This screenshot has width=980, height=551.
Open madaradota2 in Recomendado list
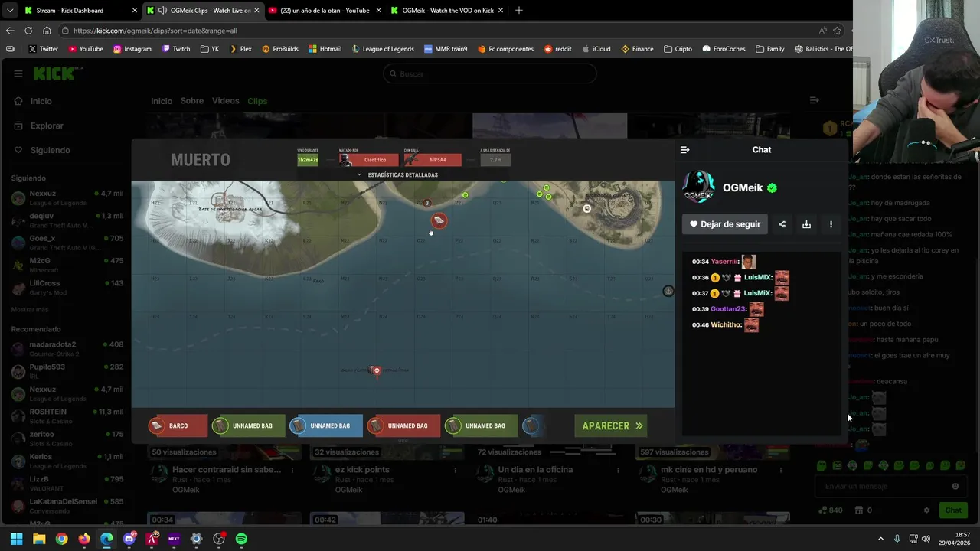click(x=67, y=349)
